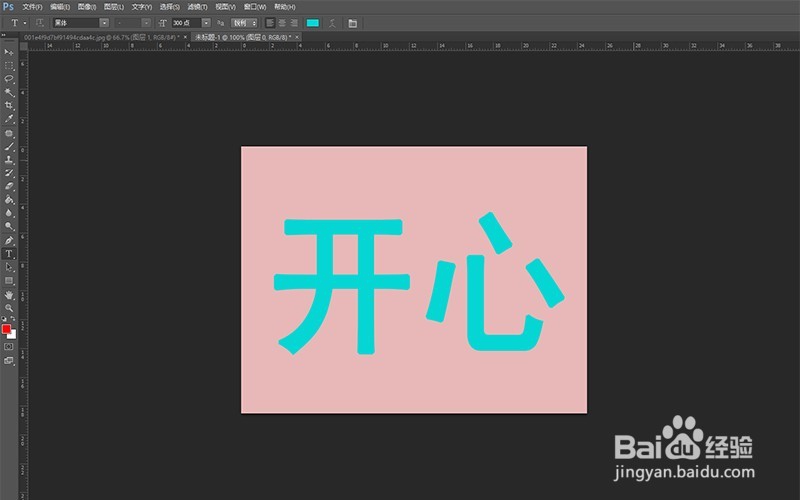Center align text

click(x=282, y=23)
